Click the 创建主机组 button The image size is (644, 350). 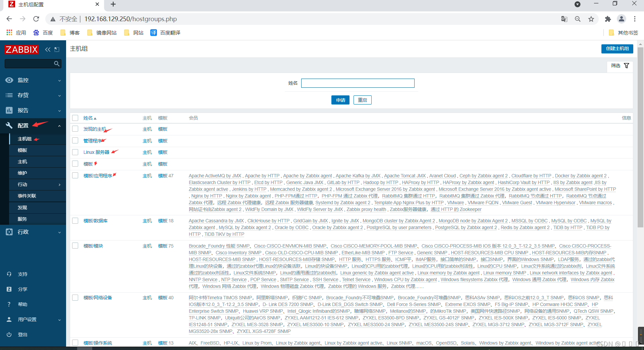(617, 49)
